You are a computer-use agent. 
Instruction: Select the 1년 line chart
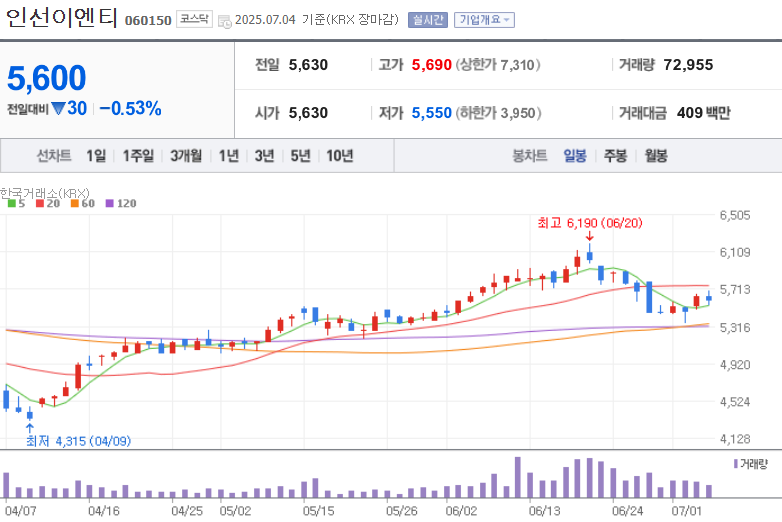(229, 156)
